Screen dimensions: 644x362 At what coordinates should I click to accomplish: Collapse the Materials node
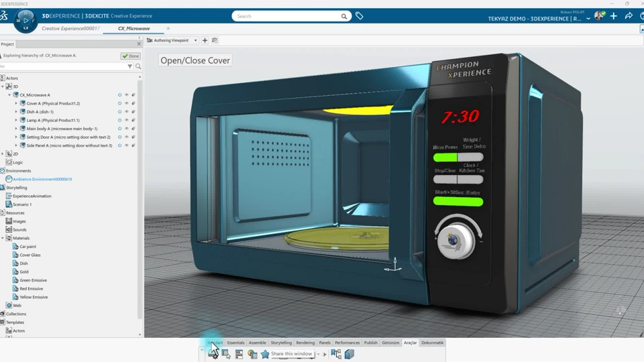click(3, 238)
